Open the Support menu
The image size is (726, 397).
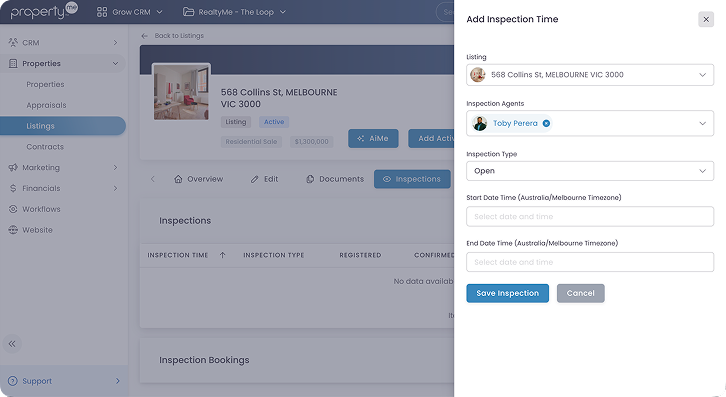point(63,381)
